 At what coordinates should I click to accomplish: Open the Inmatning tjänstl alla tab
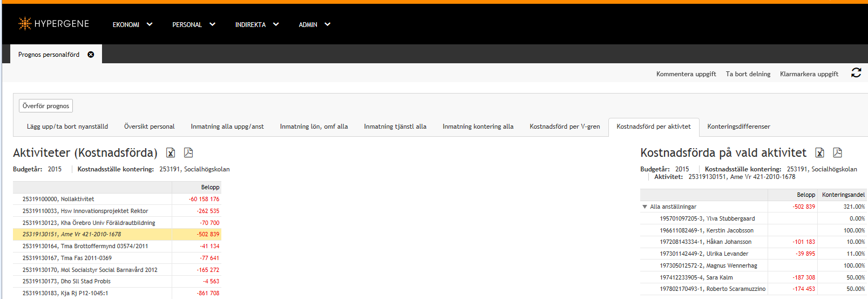395,127
